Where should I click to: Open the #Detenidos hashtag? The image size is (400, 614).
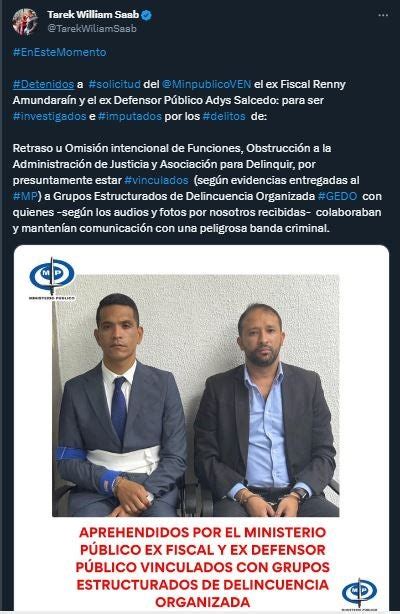pyautogui.click(x=43, y=84)
